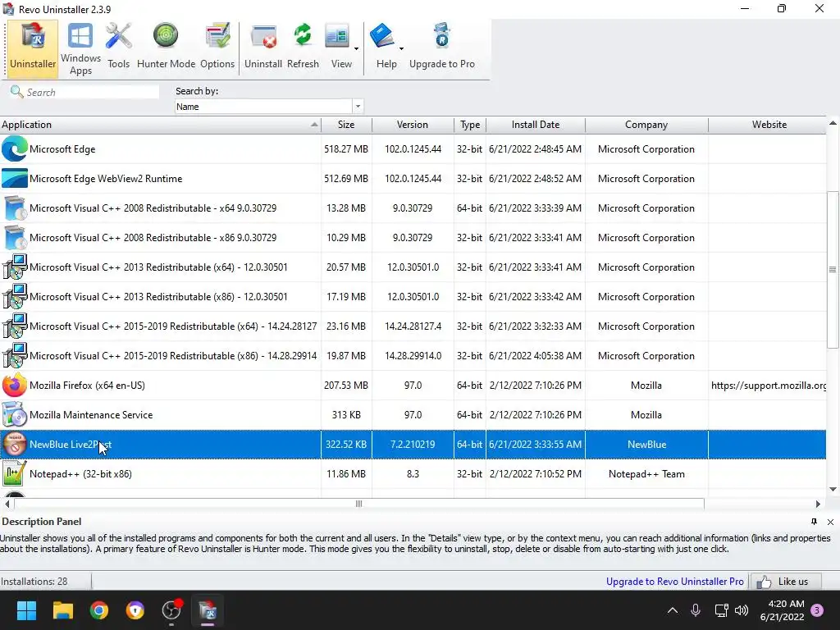Screen dimensions: 840x630
Task: Click taskbar volume speaker icon
Action: tap(742, 610)
